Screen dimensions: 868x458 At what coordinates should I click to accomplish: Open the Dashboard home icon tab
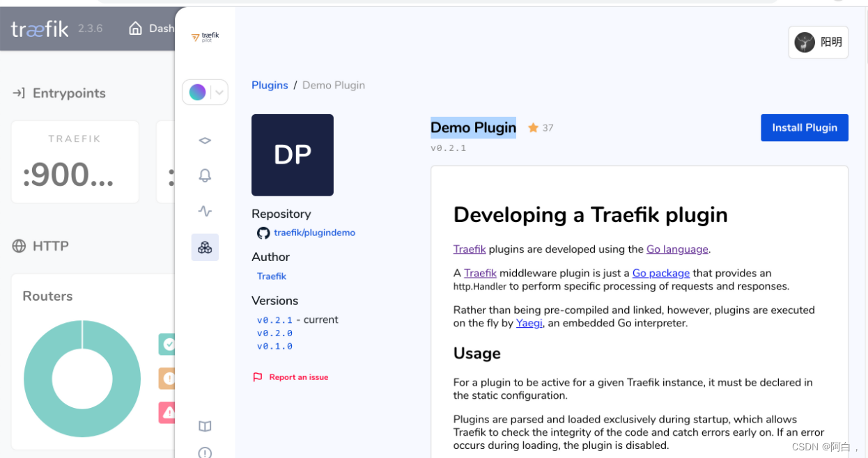pos(151,29)
